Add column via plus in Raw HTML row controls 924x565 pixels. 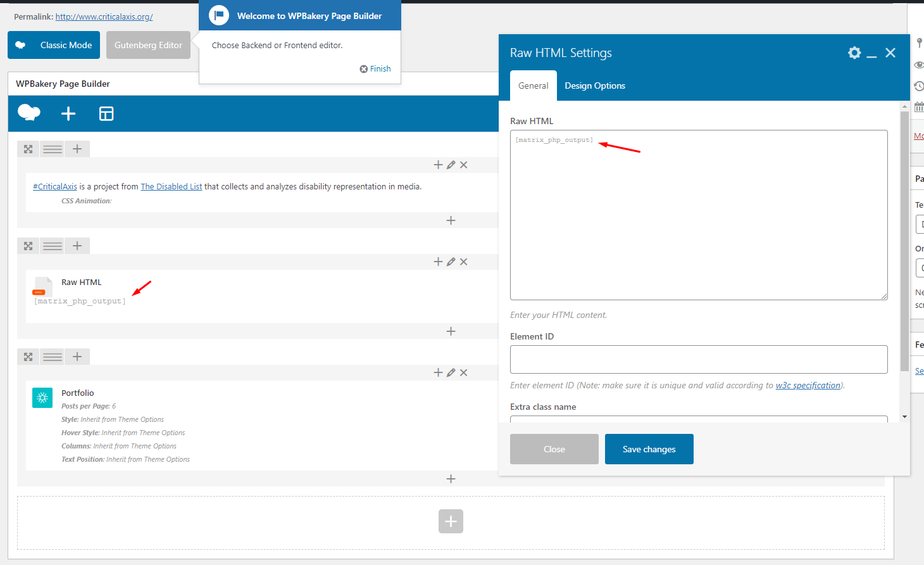click(77, 246)
